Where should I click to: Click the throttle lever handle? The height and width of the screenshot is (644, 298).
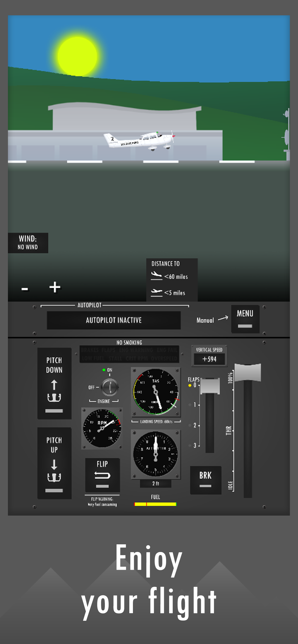pos(247,373)
